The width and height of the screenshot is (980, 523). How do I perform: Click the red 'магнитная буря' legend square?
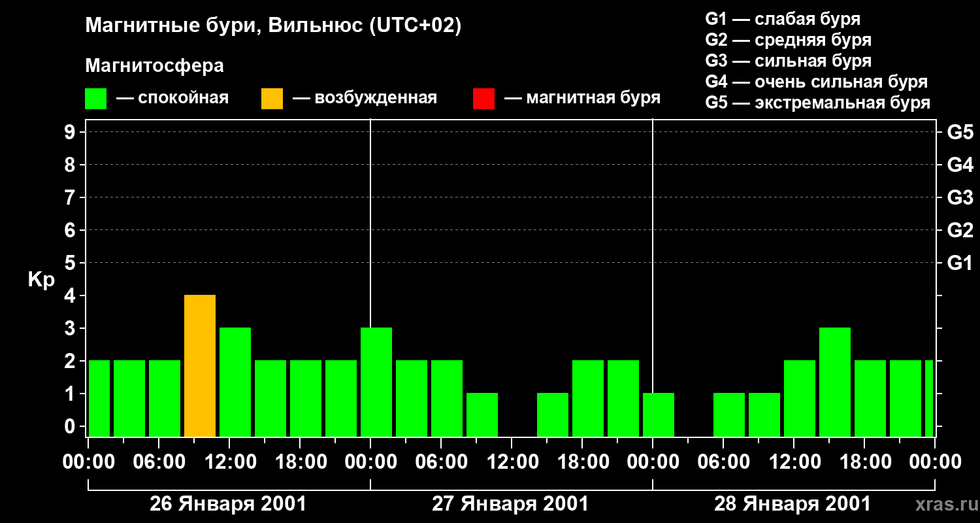(483, 99)
